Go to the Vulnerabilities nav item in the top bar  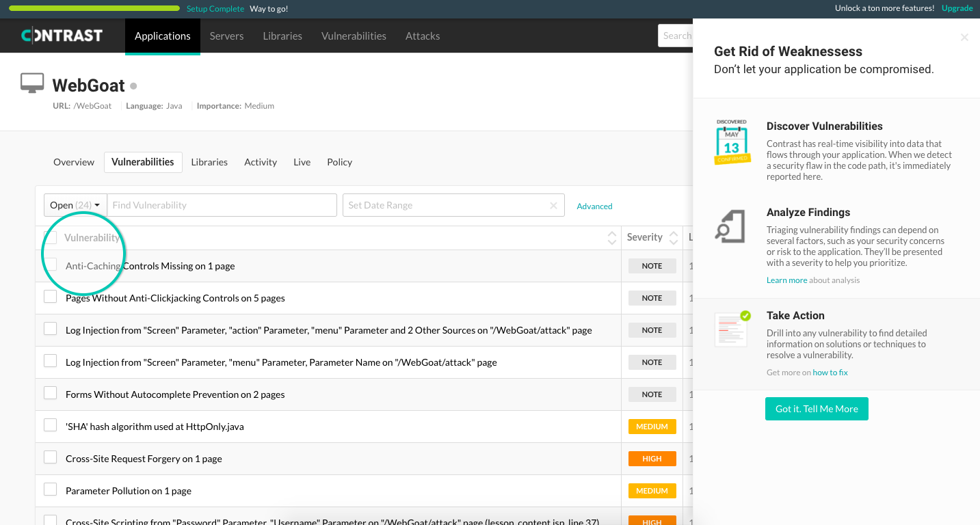pos(354,36)
